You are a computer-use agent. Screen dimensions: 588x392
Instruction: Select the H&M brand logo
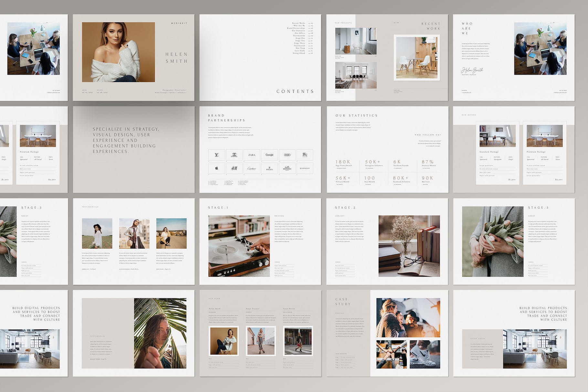(234, 168)
